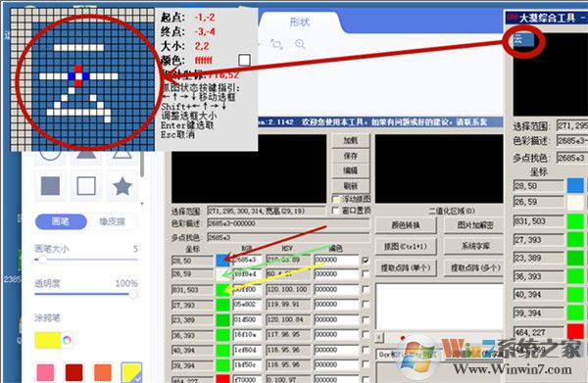This screenshot has width=588, height=383.
Task: Adjust the 透明度 slider handle
Action: 133,294
